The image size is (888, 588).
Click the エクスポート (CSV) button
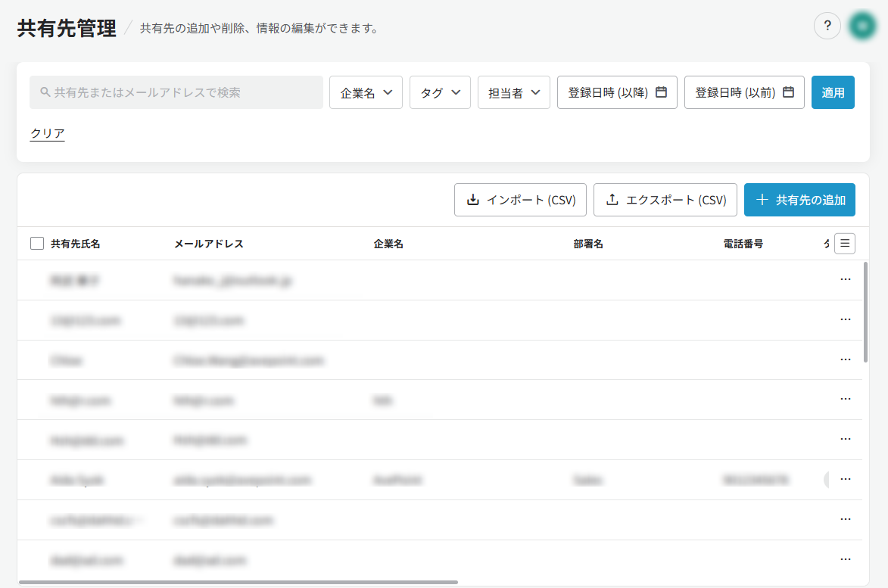(665, 200)
